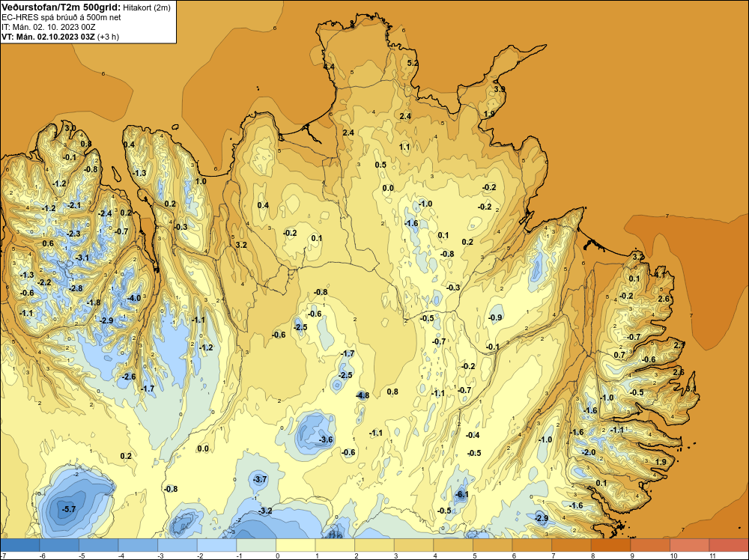
Task: Click the -2.8 temperature value
Action: [76, 288]
